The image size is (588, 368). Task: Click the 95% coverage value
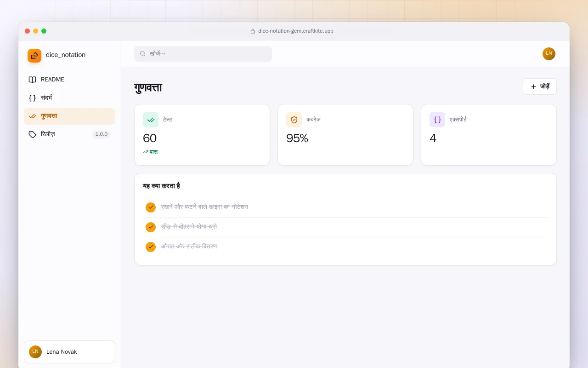tap(297, 138)
